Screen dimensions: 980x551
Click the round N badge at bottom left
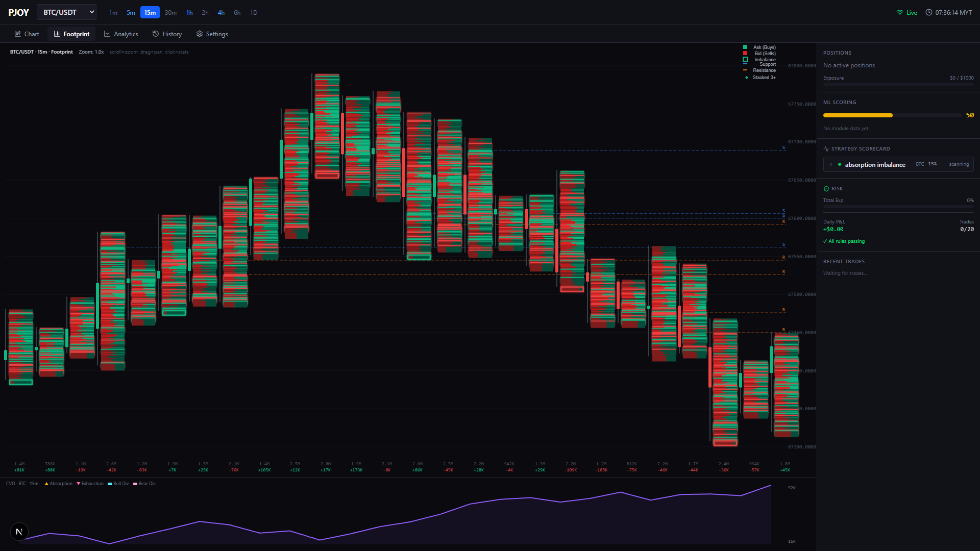pyautogui.click(x=19, y=532)
